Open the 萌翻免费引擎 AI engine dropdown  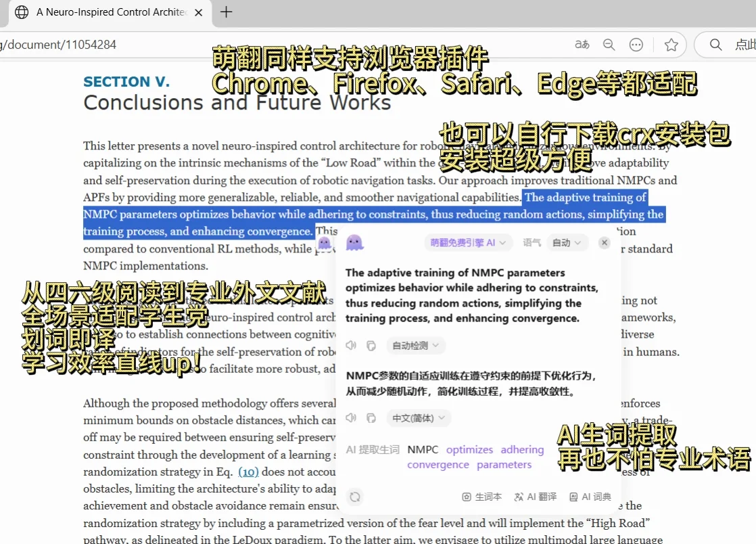click(x=467, y=243)
